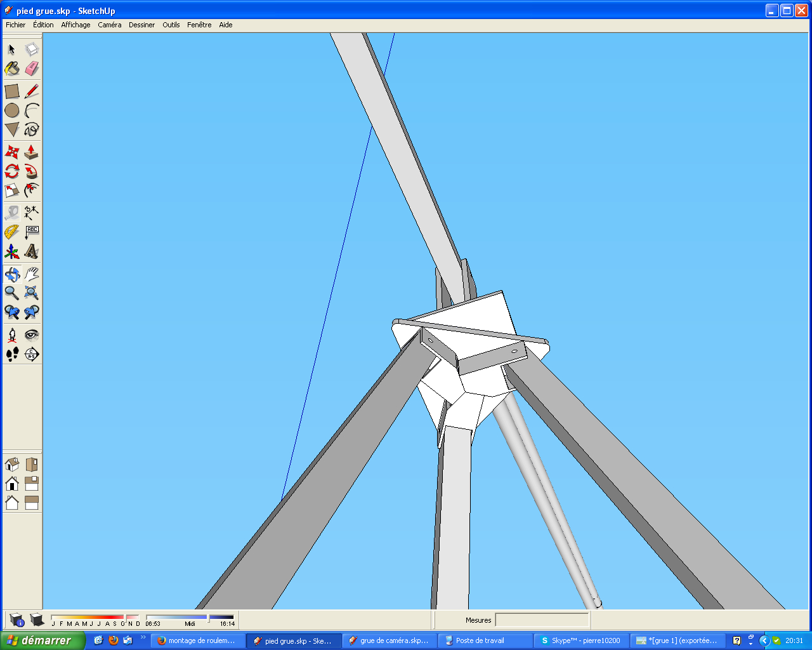Choose the Arc tool
Screen dimensions: 812x650
pyautogui.click(x=32, y=110)
